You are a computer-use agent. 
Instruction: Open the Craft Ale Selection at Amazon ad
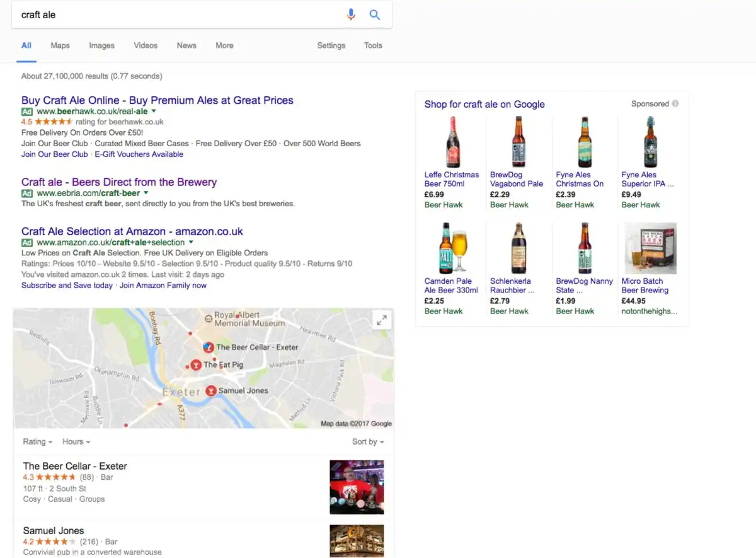click(132, 231)
